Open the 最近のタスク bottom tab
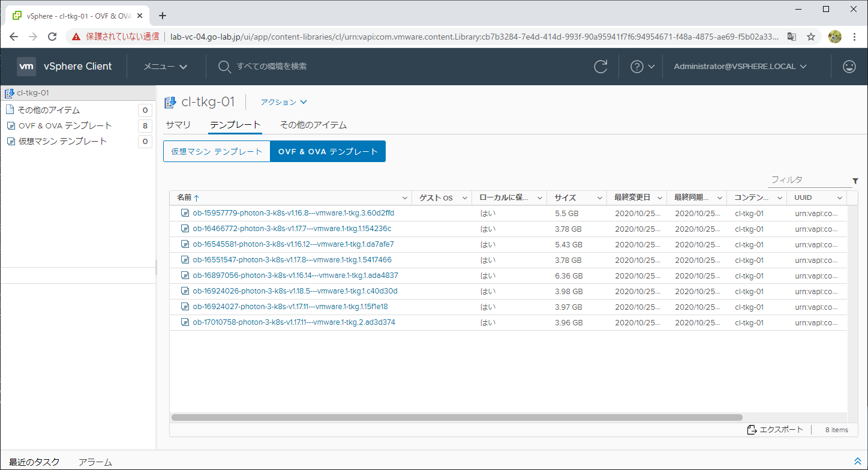The image size is (868, 470). pyautogui.click(x=34, y=462)
